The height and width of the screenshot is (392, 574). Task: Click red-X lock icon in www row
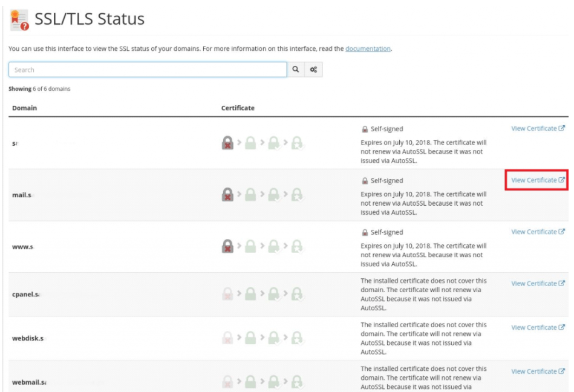(x=228, y=246)
